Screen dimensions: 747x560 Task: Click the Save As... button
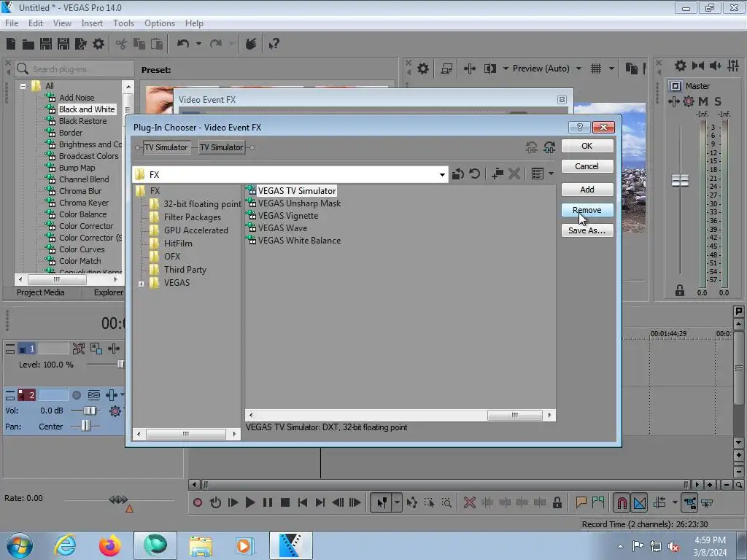click(587, 230)
